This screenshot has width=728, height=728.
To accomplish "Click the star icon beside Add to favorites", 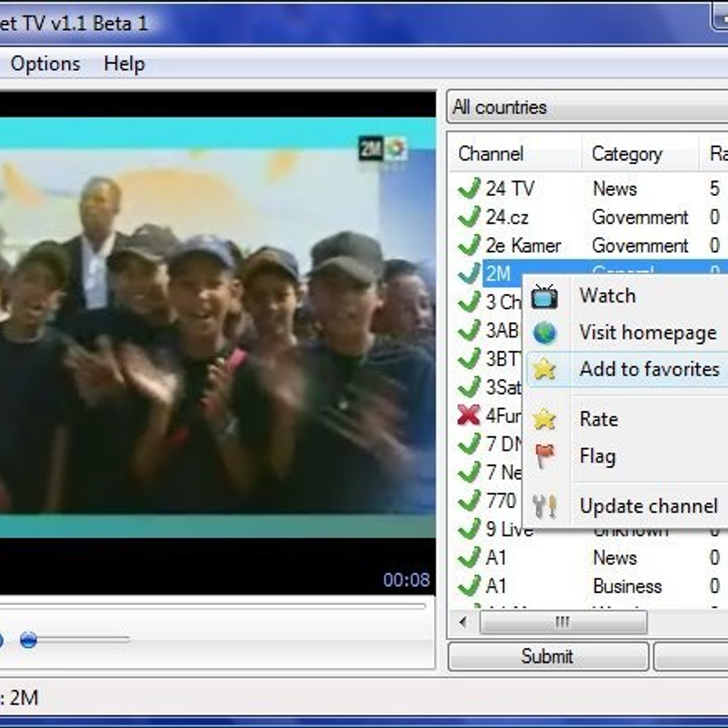I will point(544,369).
